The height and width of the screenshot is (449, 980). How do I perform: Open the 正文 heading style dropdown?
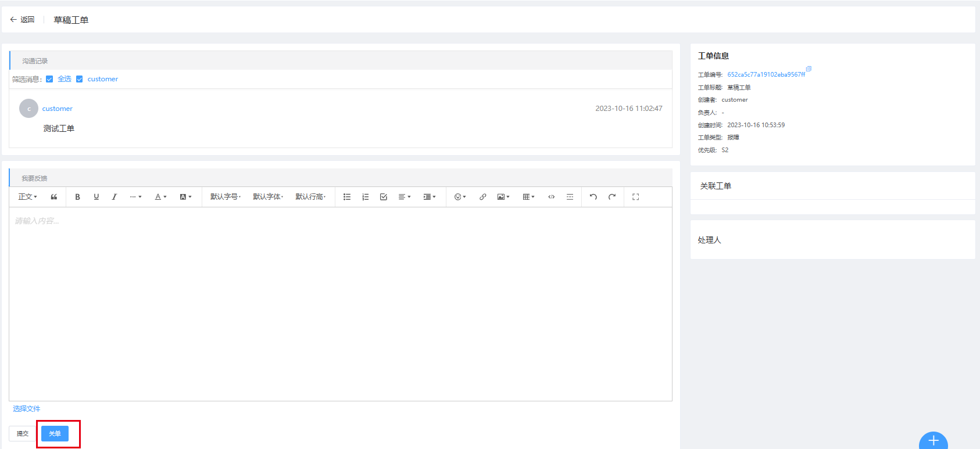coord(27,197)
